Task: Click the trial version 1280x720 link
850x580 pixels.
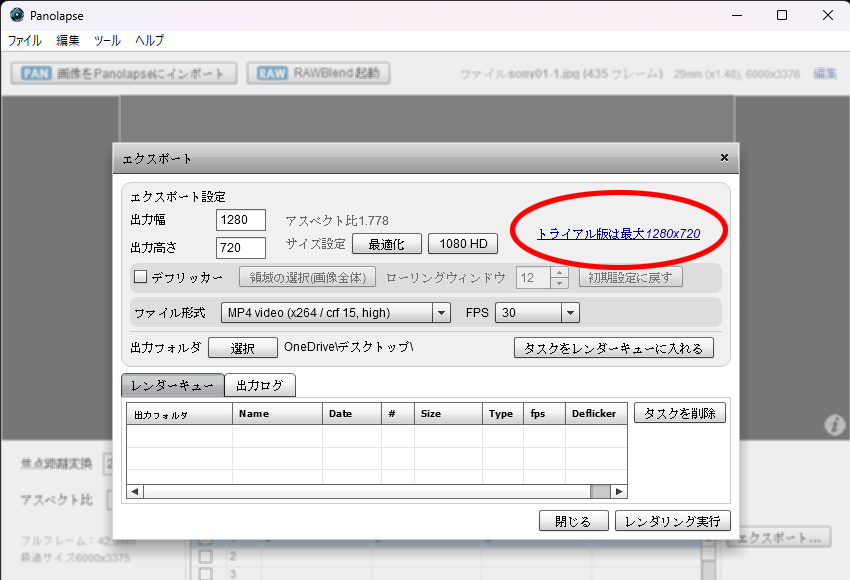Action: tap(618, 234)
